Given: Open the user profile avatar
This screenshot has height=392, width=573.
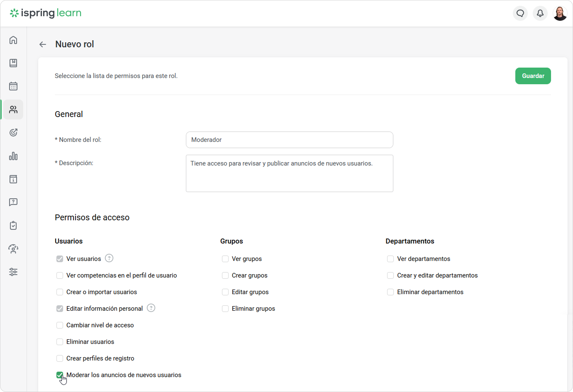Looking at the screenshot, I should (560, 13).
